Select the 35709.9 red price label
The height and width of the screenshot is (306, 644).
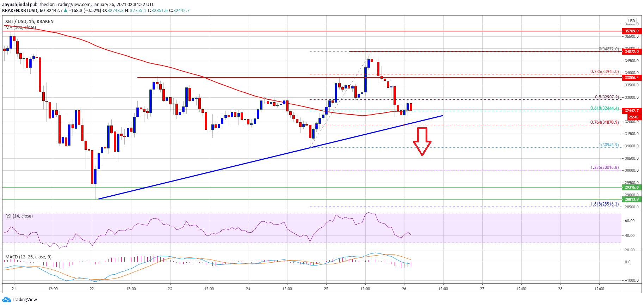[632, 31]
